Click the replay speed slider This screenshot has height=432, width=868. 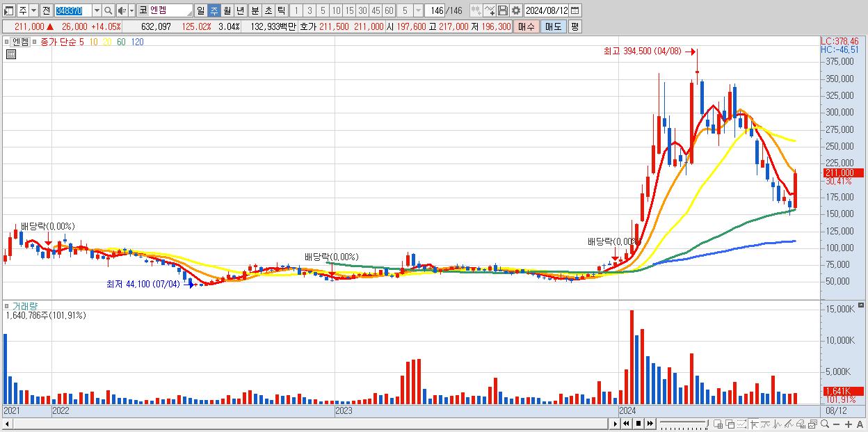(x=684, y=424)
